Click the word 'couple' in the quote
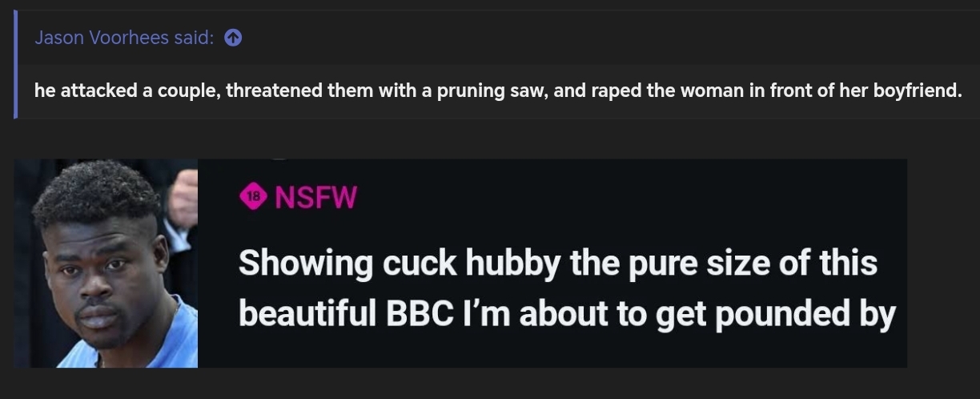 [x=186, y=91]
